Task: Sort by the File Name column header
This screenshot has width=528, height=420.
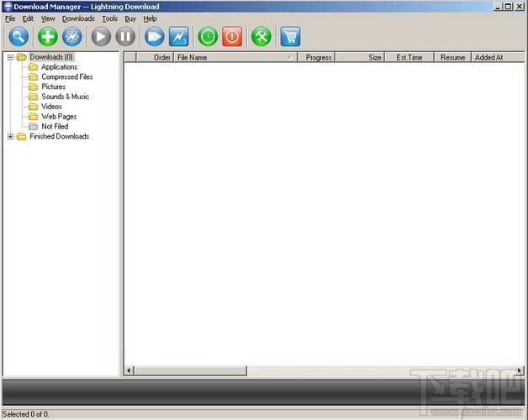Action: pyautogui.click(x=235, y=58)
